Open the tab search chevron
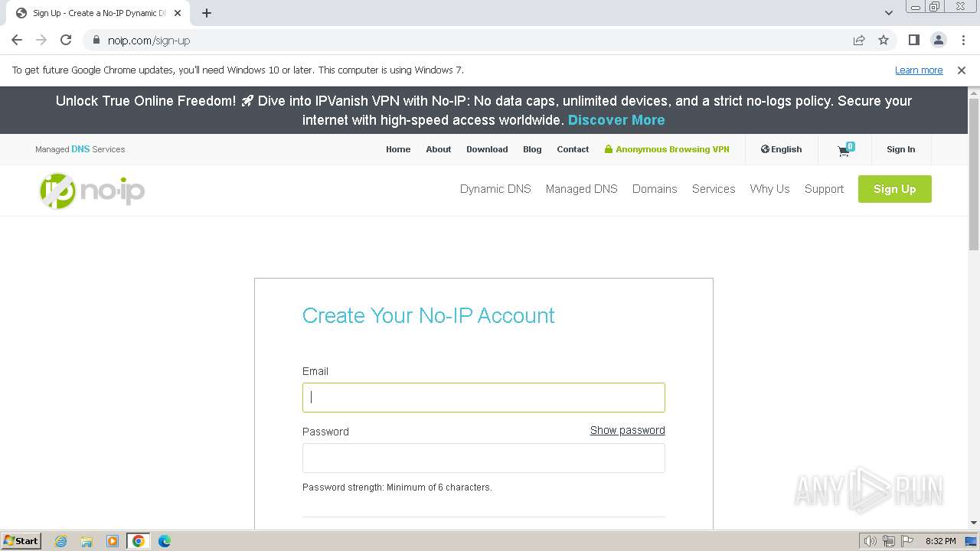The image size is (980, 551). (889, 13)
